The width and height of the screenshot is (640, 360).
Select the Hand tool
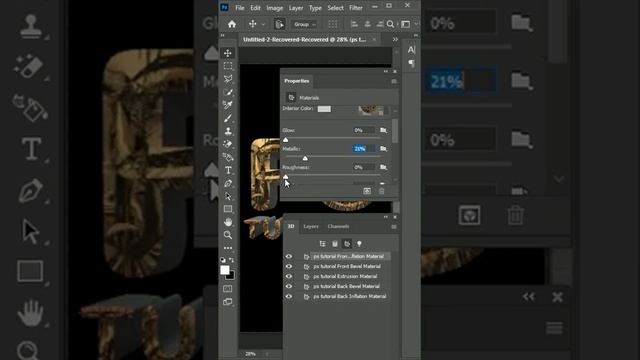(228, 222)
